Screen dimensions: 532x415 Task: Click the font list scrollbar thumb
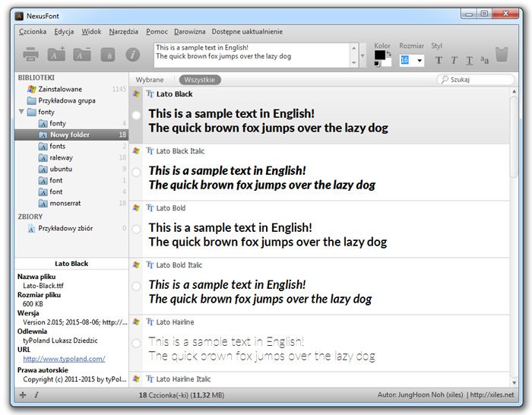pyautogui.click(x=514, y=137)
